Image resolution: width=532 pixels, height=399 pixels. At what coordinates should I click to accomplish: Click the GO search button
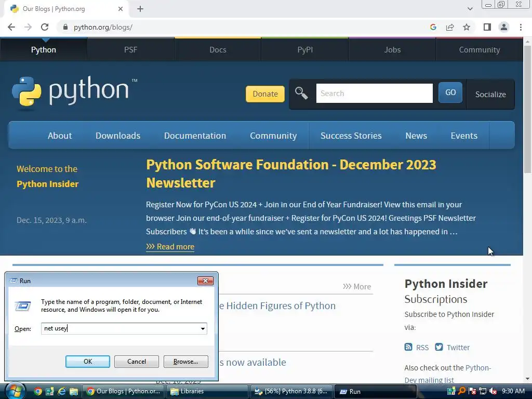click(450, 92)
